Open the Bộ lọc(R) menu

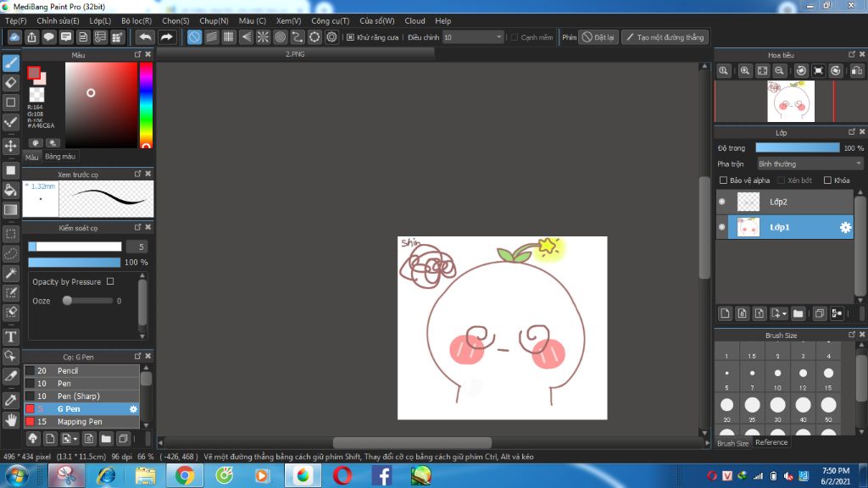point(136,20)
